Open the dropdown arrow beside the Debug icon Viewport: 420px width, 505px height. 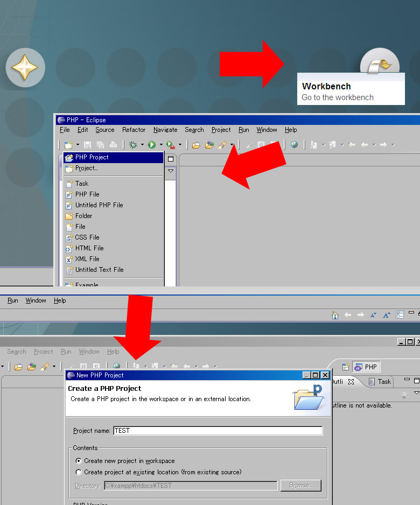pos(142,145)
